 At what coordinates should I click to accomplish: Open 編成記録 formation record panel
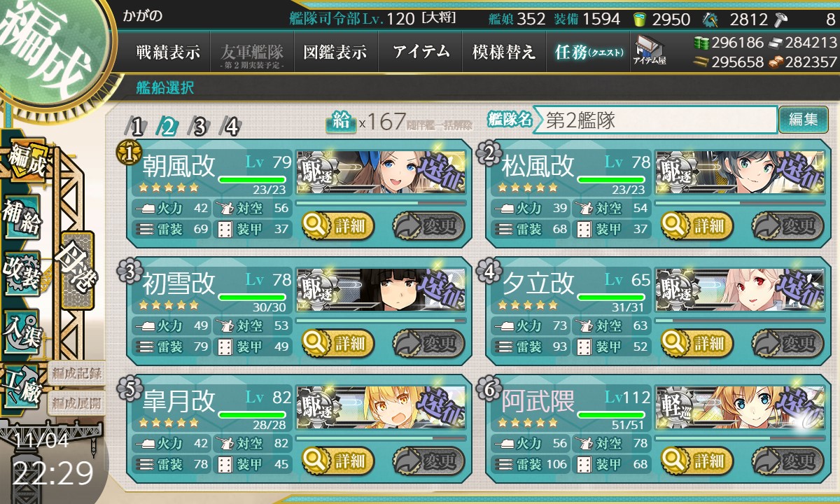76,373
